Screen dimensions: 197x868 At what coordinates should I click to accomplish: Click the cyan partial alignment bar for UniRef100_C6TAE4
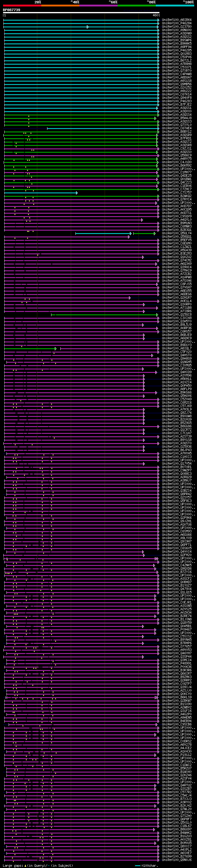coord(103,128)
